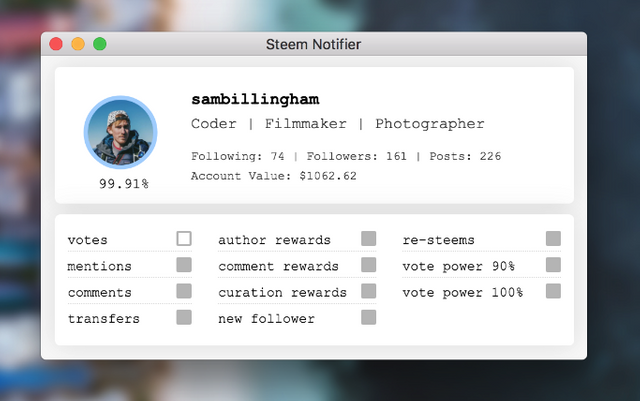This screenshot has width=640, height=401.
Task: Click the comments label
Action: [x=99, y=293]
